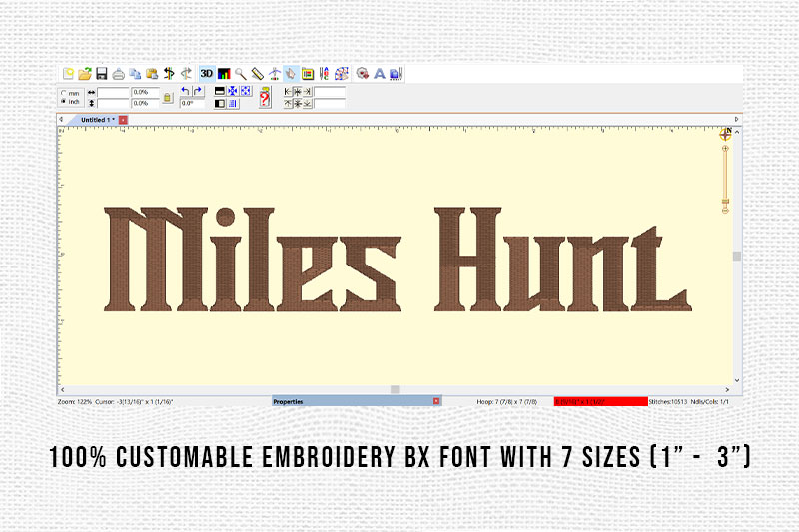Viewport: 799px width, 532px height.
Task: Click the width percentage 0.0% field
Action: (145, 92)
